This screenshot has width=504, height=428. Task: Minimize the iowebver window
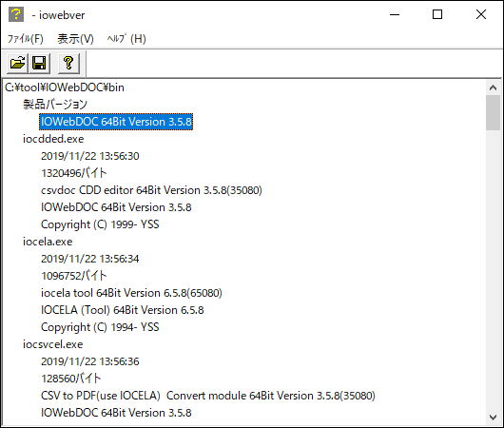[x=395, y=14]
